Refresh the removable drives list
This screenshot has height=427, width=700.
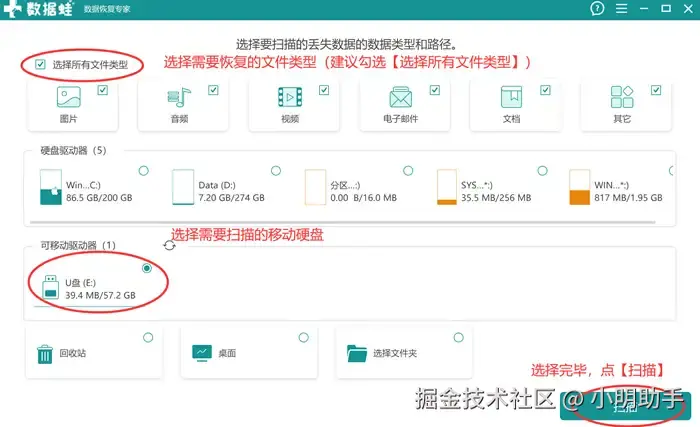click(169, 245)
